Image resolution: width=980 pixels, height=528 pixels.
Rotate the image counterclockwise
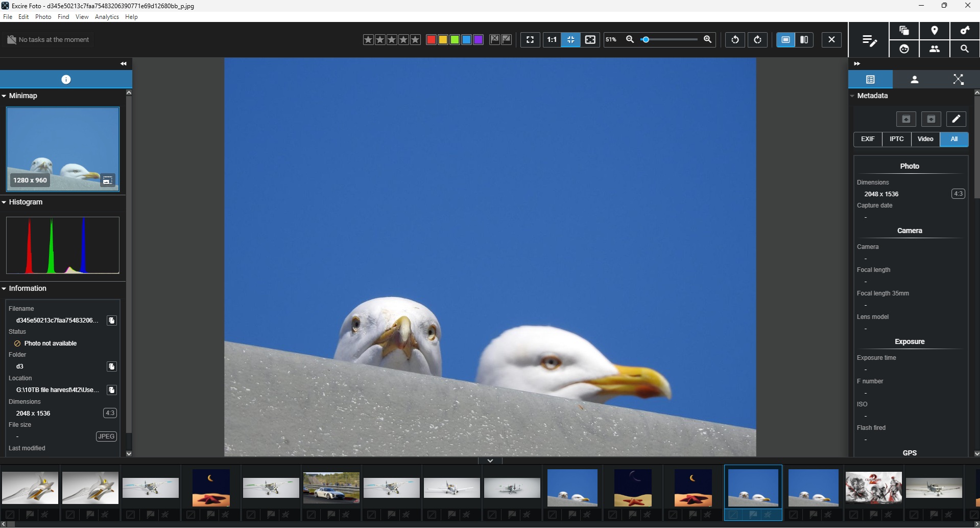(x=734, y=39)
